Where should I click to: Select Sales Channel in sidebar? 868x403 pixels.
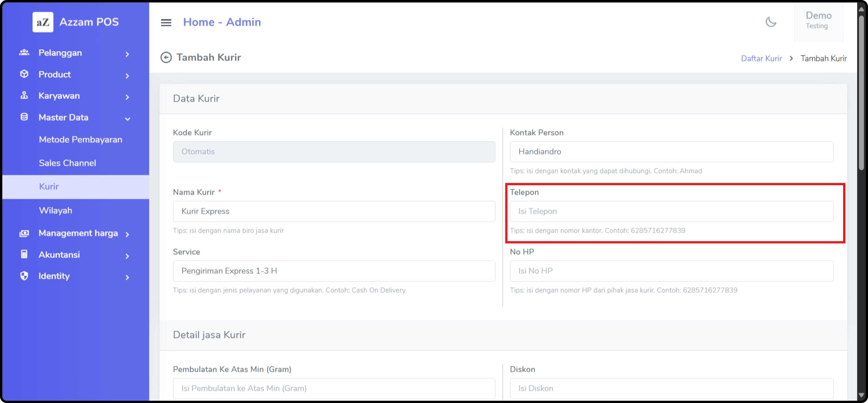(67, 163)
